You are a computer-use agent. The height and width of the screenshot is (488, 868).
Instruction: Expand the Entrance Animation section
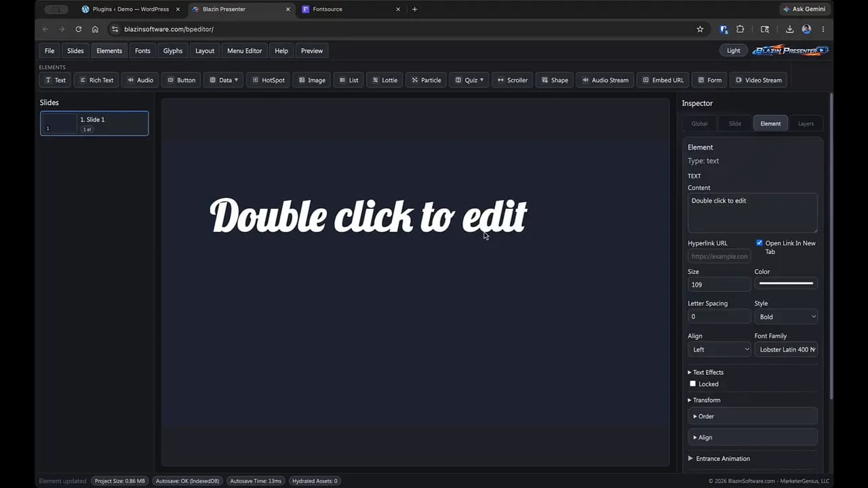(719, 459)
